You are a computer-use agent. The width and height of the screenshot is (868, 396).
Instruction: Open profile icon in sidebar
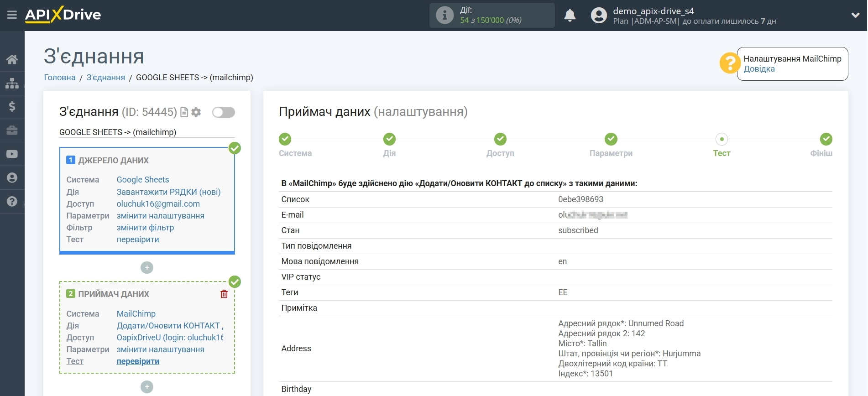[12, 178]
